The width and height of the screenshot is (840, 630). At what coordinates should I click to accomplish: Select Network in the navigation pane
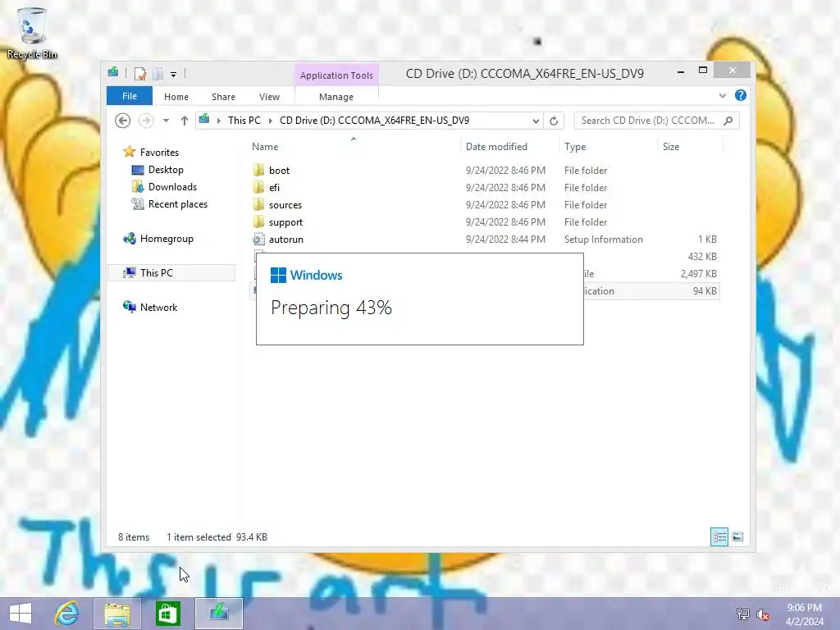tap(158, 308)
